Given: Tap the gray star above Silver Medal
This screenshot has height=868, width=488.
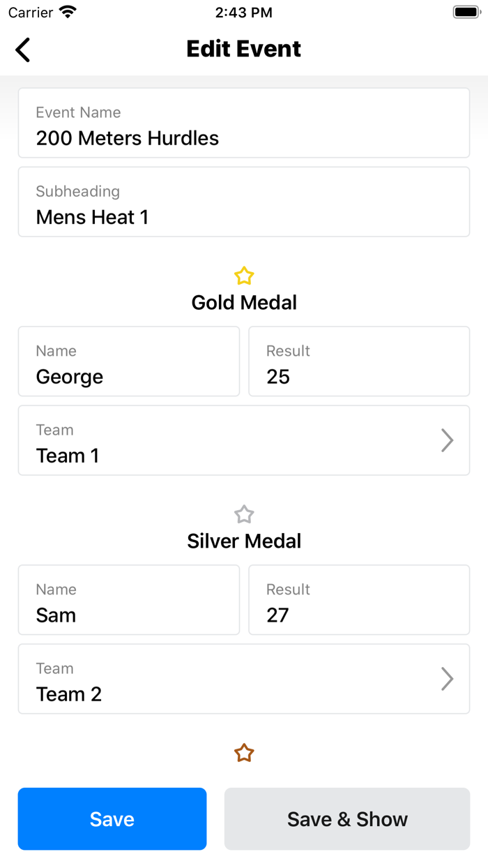Looking at the screenshot, I should [x=244, y=514].
